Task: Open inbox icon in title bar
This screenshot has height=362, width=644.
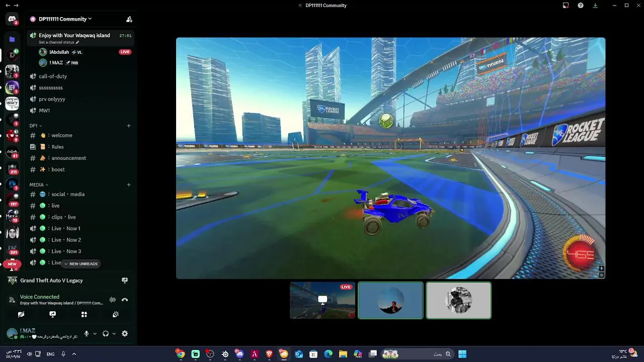Action: coord(566,5)
